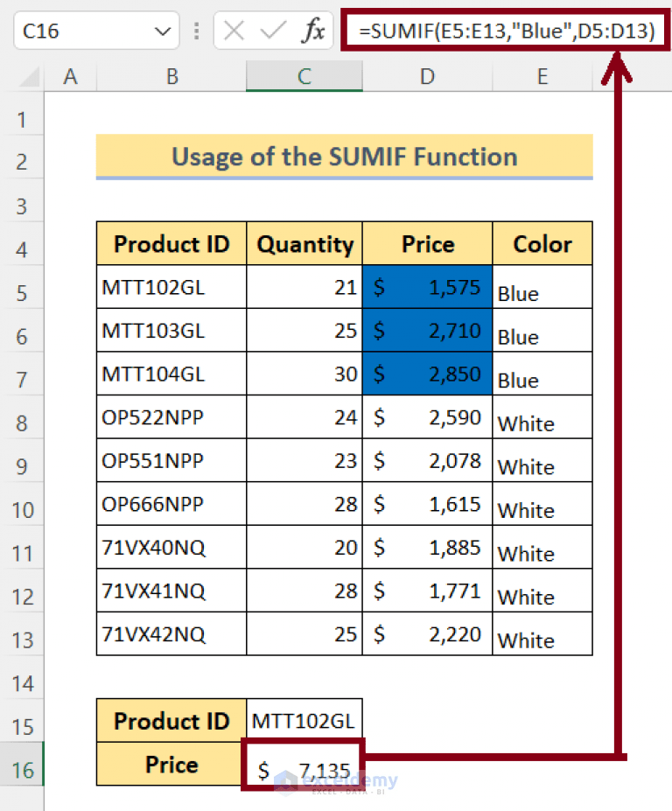Select column header C
This screenshot has height=811, width=672.
304,76
